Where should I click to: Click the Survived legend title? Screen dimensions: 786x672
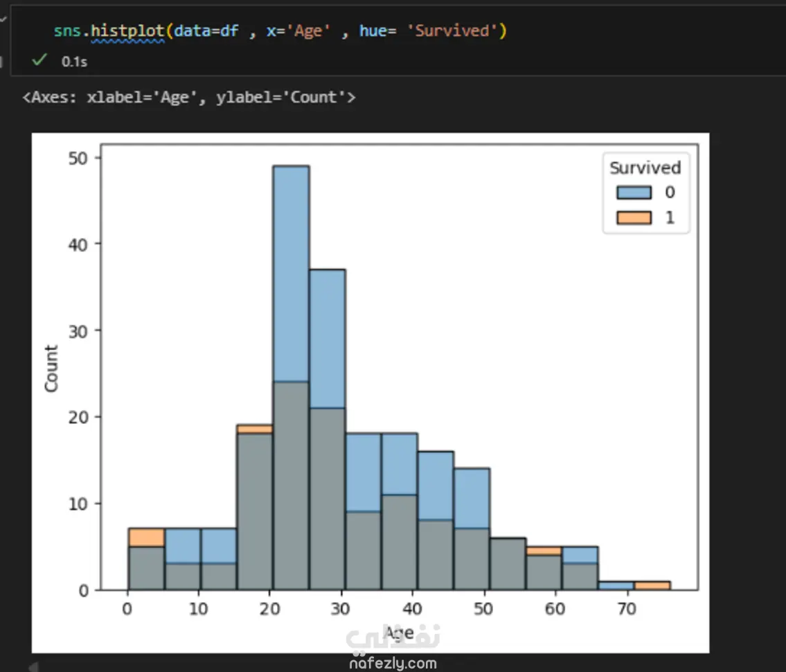click(645, 168)
